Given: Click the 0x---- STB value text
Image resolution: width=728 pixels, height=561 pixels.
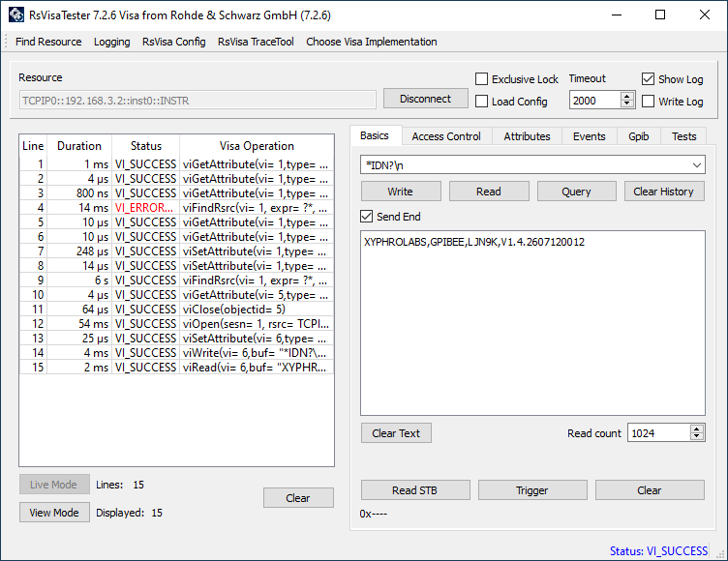Looking at the screenshot, I should (x=374, y=514).
